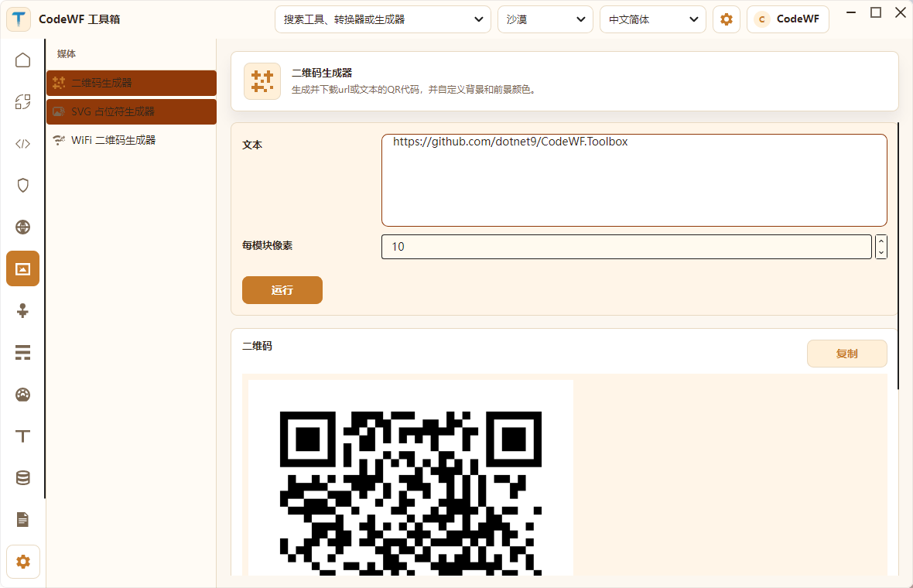Focus the 文本 URL text area
Image resolution: width=913 pixels, height=588 pixels.
(x=634, y=180)
